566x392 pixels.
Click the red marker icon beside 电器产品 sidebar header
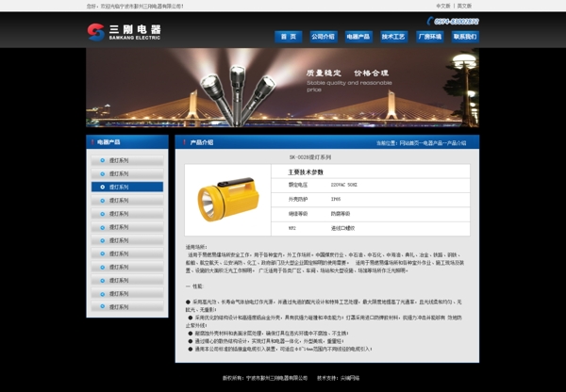coord(92,142)
